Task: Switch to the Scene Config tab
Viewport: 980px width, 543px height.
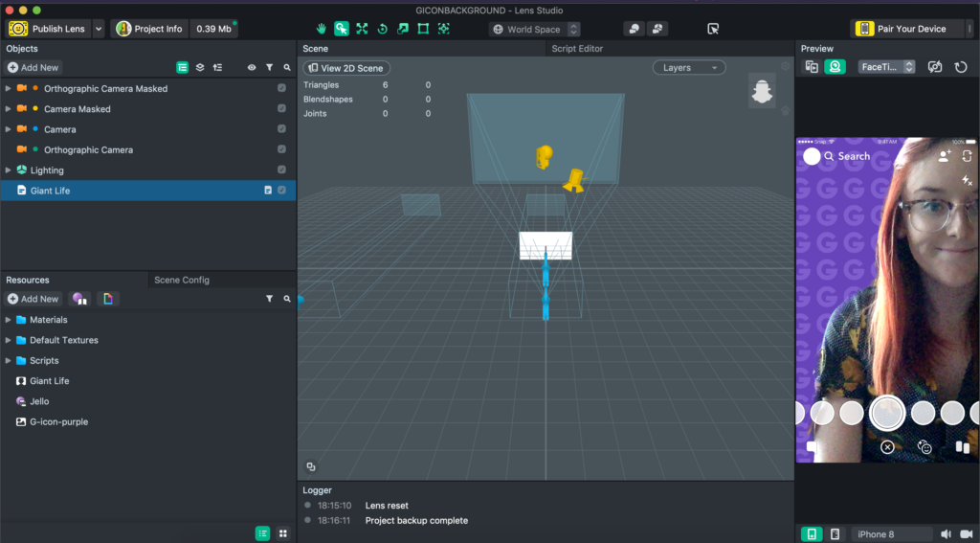Action: pos(182,280)
